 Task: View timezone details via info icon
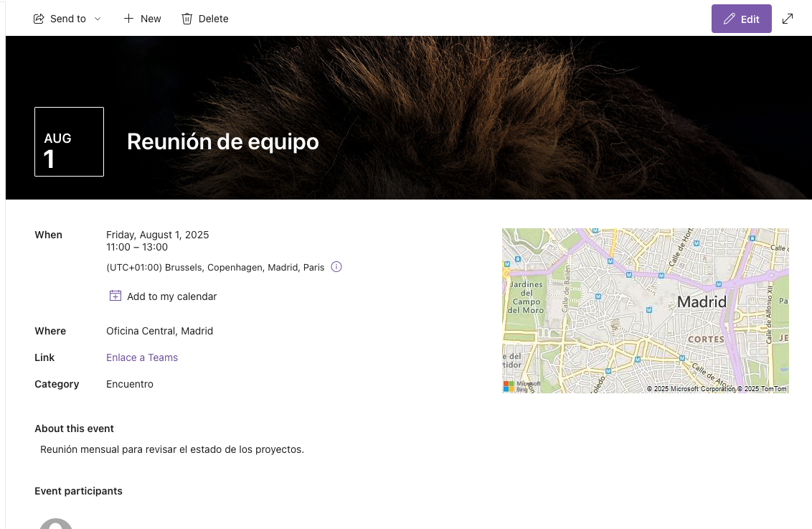coord(336,266)
